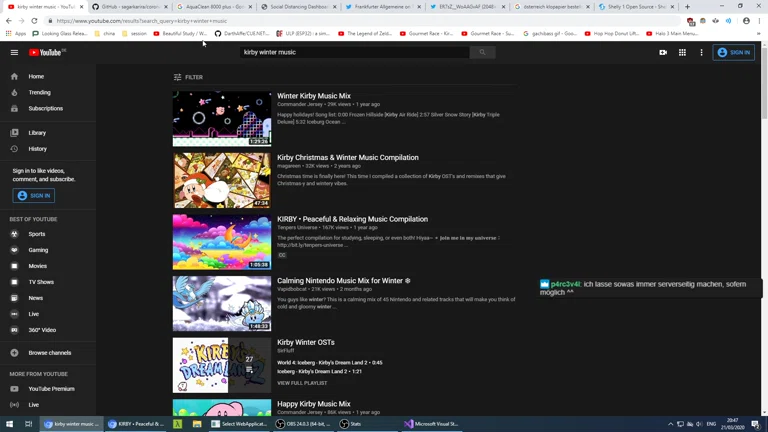Open the create video camera icon
This screenshot has height=432, width=768.
click(663, 52)
